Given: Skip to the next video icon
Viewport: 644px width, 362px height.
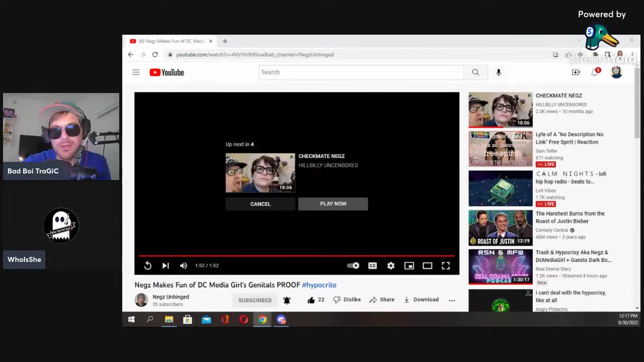Looking at the screenshot, I should pos(166,265).
